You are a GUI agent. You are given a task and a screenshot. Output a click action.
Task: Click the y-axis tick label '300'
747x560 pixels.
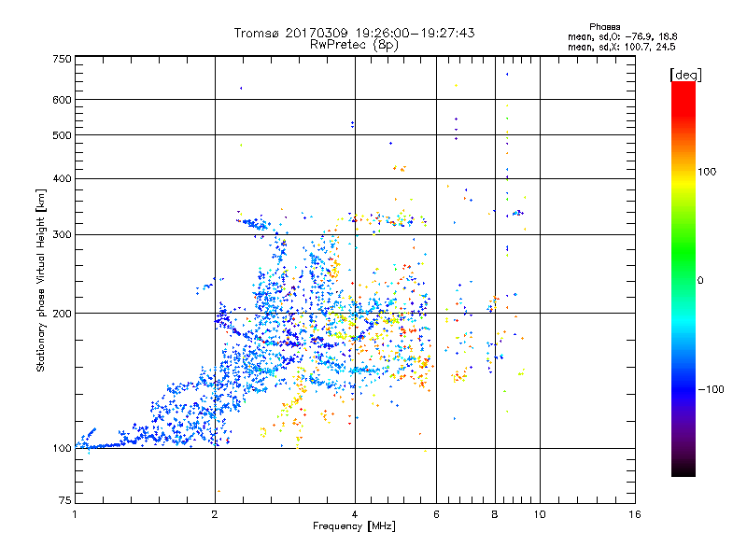62,234
